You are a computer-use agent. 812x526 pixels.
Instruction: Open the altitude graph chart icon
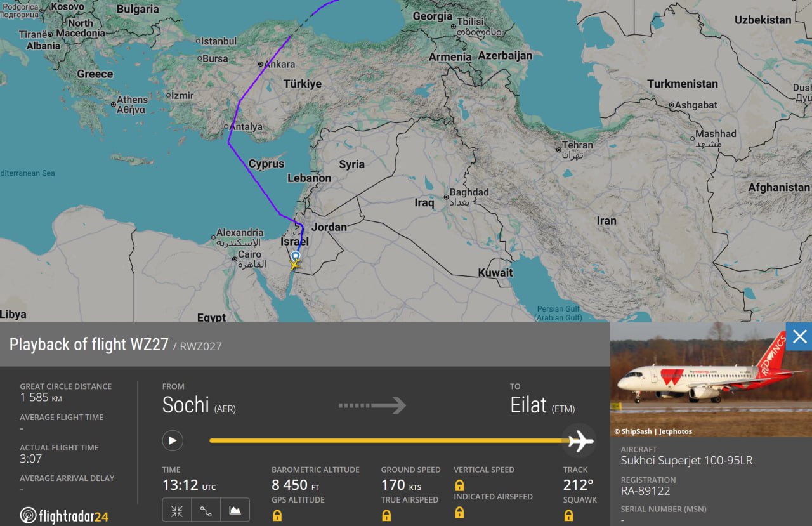pyautogui.click(x=235, y=510)
